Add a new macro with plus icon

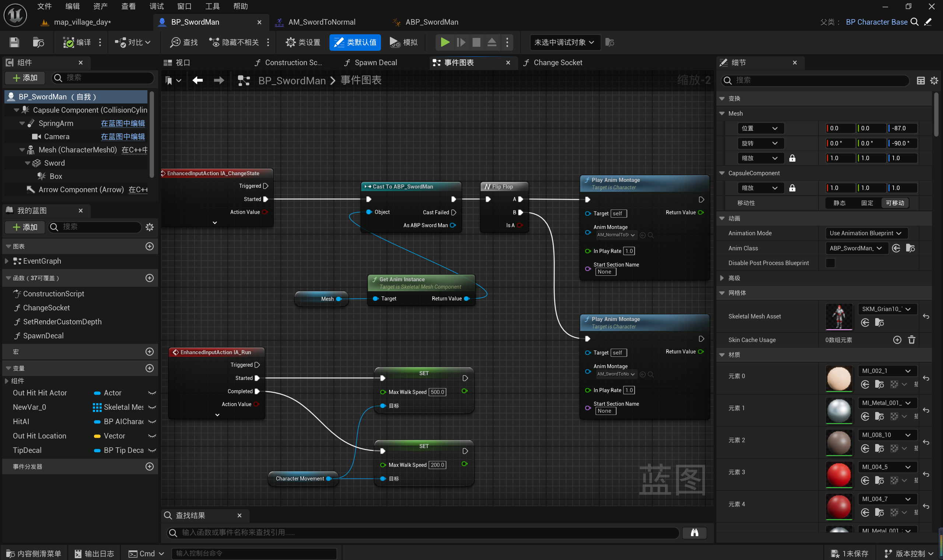(x=150, y=352)
